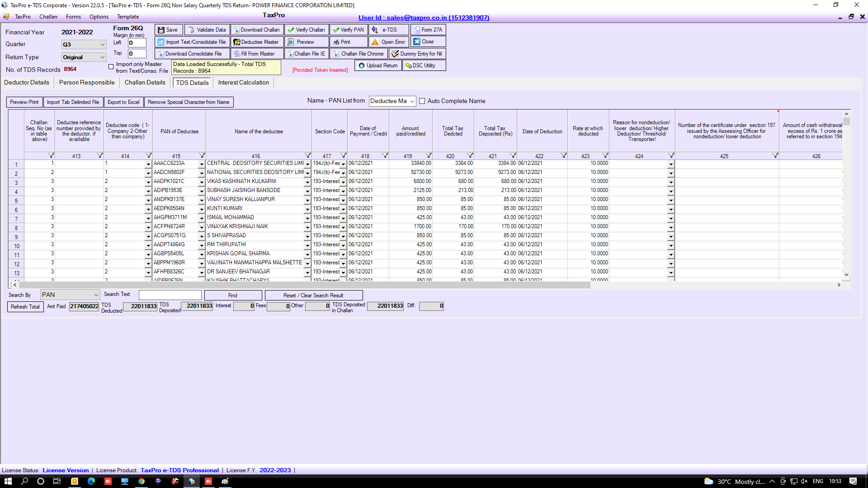Open DSC Utility

[424, 66]
